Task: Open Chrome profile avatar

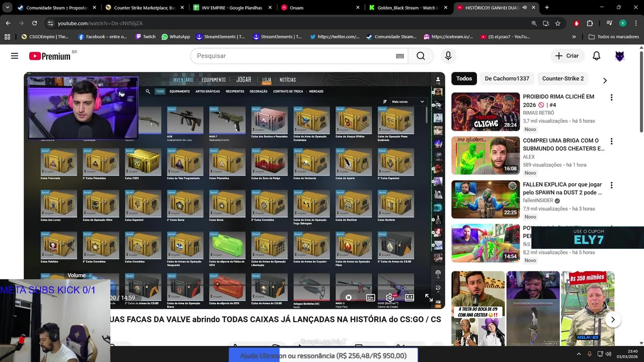Action: tap(623, 23)
